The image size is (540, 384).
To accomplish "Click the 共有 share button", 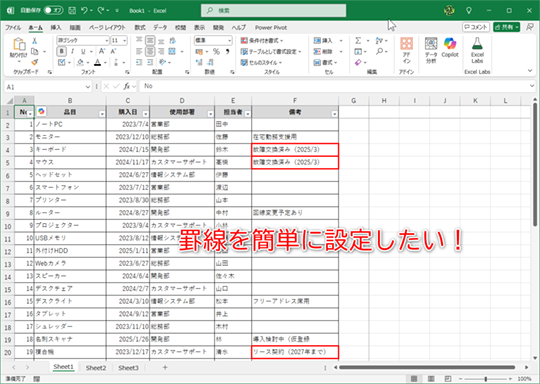I will coord(506,27).
